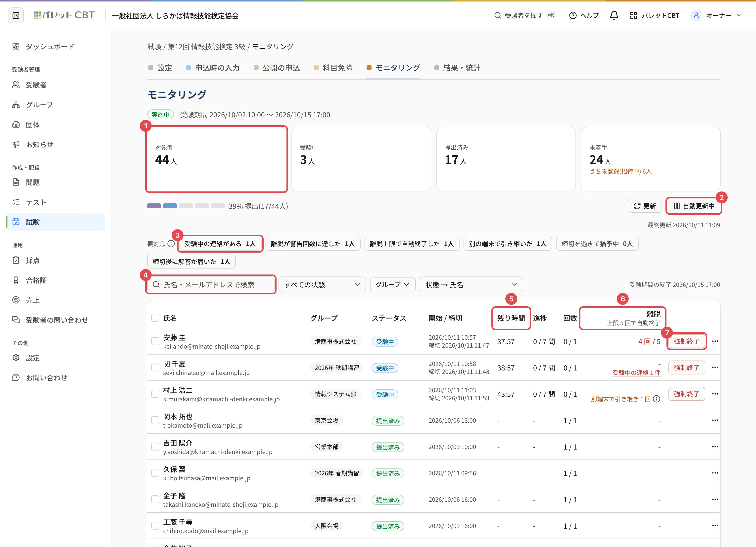The width and height of the screenshot is (756, 547).
Task: Open the 受験中の連絡 1 件 link
Action: pos(636,373)
